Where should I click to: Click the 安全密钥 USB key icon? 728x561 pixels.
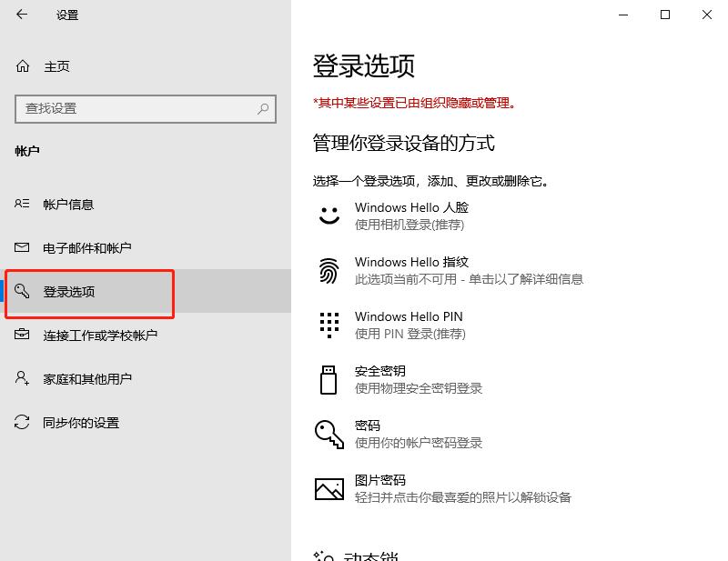click(x=329, y=379)
